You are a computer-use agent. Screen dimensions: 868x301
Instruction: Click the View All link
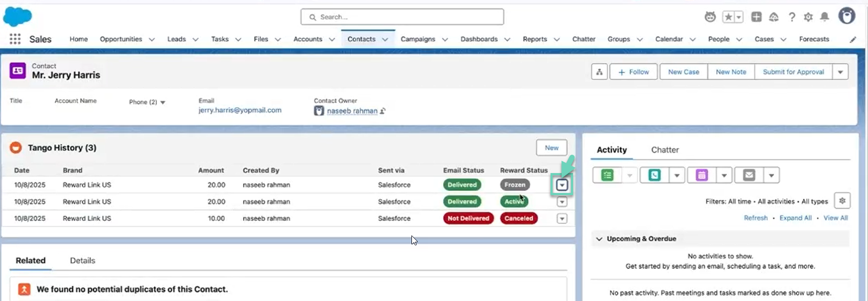pos(835,218)
